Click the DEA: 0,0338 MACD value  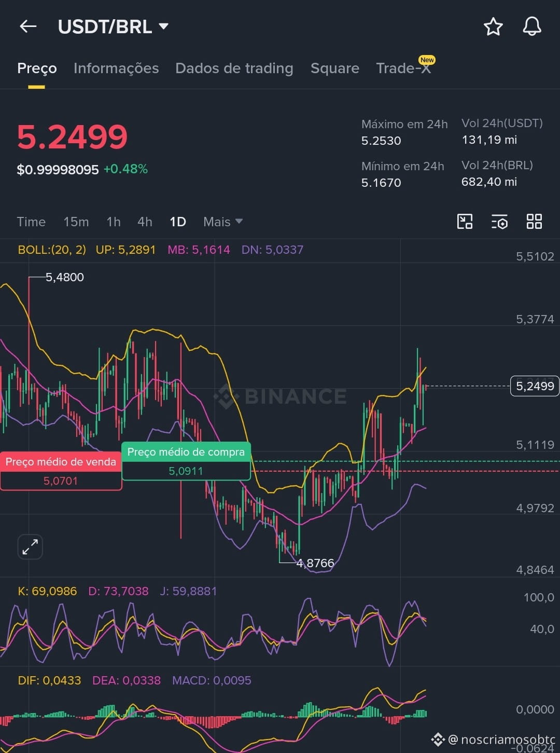pos(127,680)
